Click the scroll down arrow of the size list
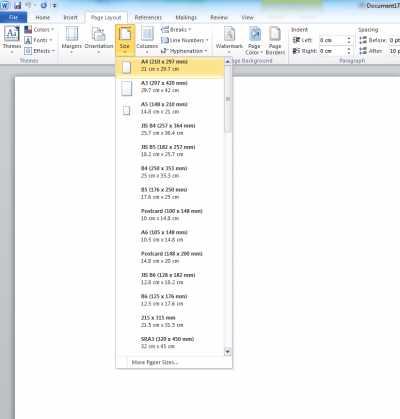 coord(228,352)
